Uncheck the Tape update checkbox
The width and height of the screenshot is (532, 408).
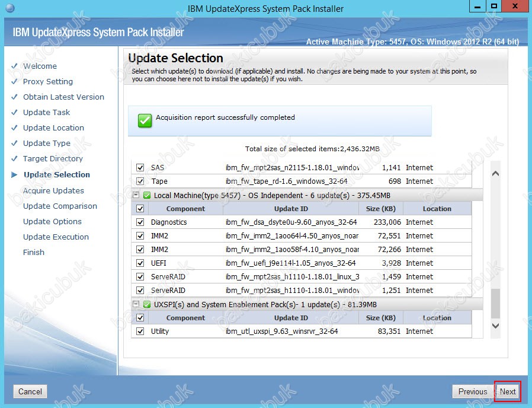[x=140, y=181]
